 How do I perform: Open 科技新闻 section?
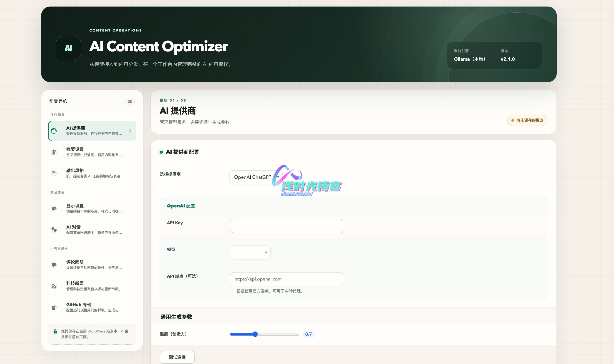[x=92, y=286]
